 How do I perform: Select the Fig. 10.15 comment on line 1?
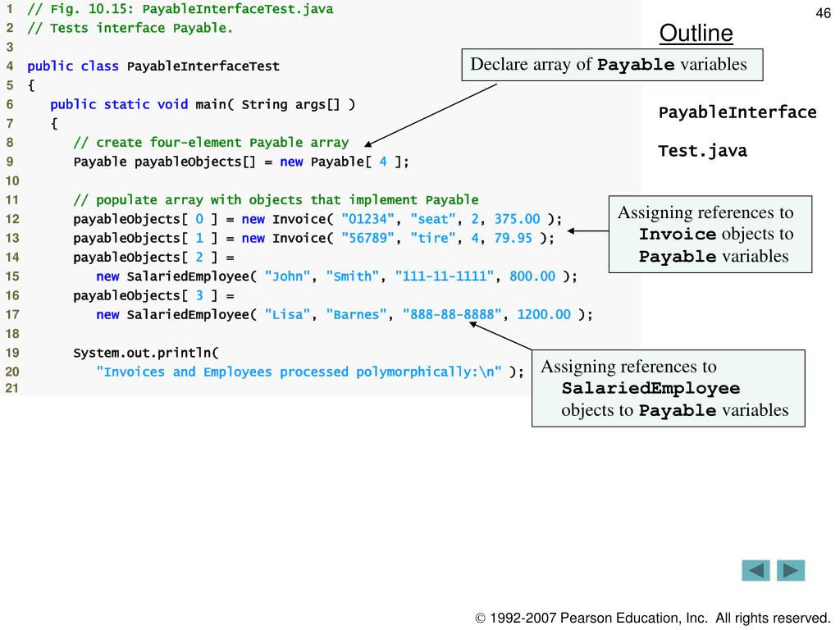pos(180,9)
